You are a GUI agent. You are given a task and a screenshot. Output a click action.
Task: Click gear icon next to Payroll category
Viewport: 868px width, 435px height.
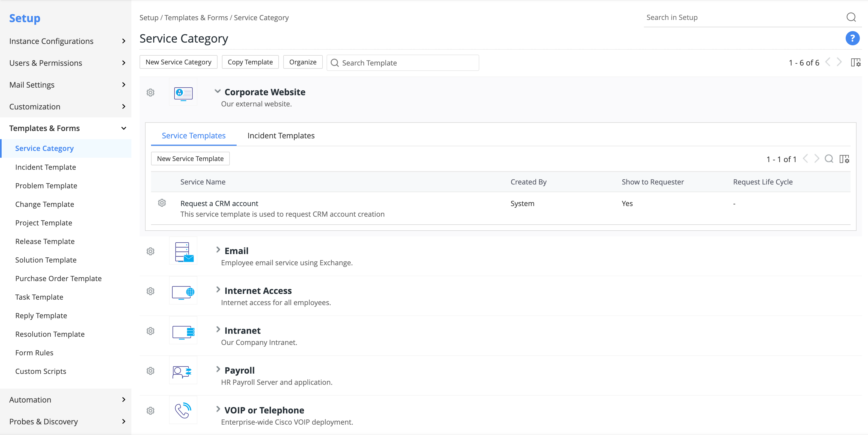(151, 371)
